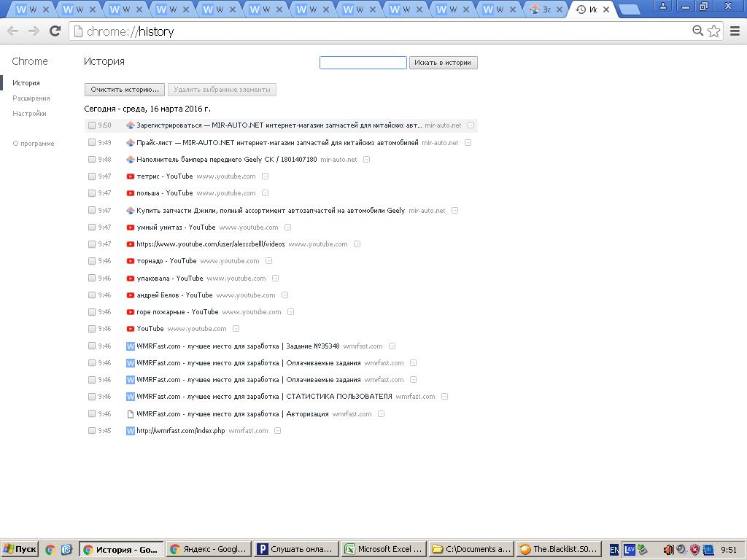Open the dropdown beside тетрис - YouTube
The width and height of the screenshot is (747, 560).
[x=266, y=176]
